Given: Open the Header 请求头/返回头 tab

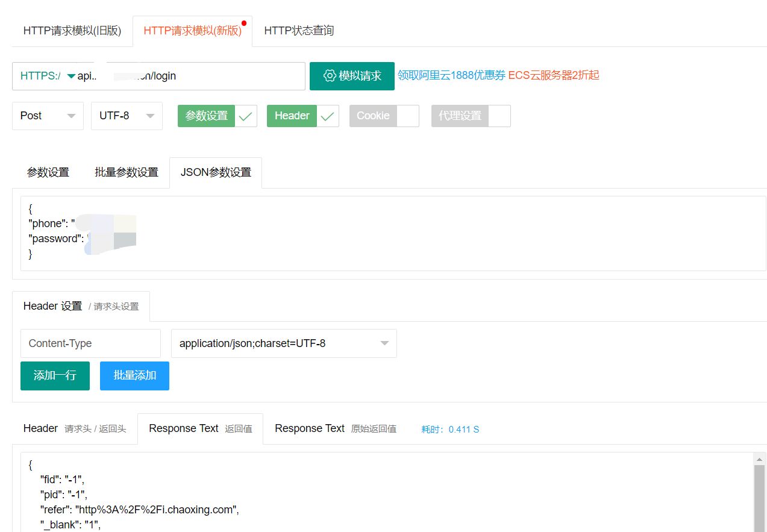Looking at the screenshot, I should click(x=75, y=429).
